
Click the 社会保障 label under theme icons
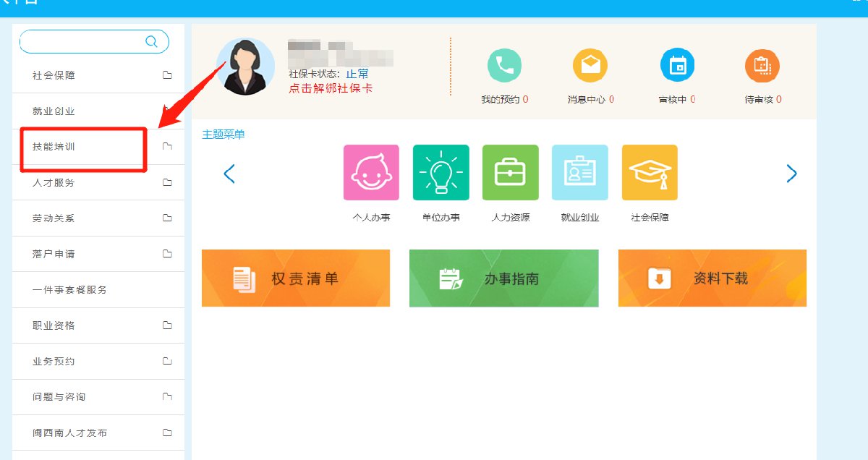point(650,218)
